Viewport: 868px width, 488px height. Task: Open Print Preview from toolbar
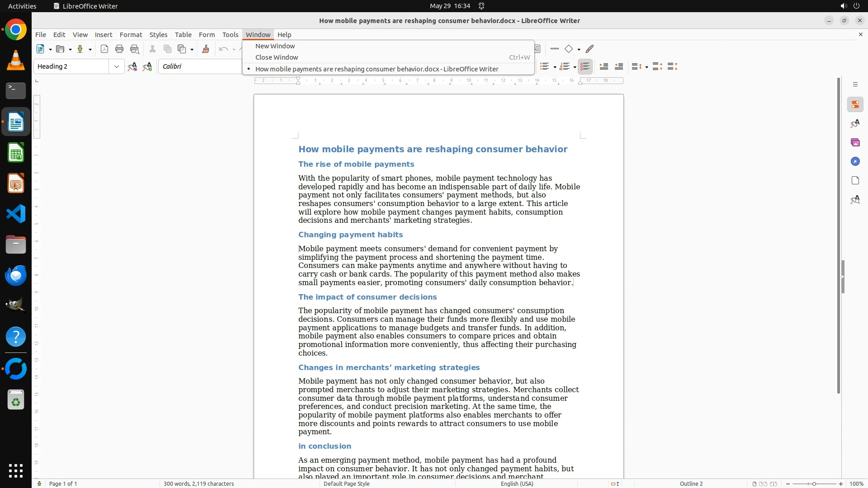(134, 49)
